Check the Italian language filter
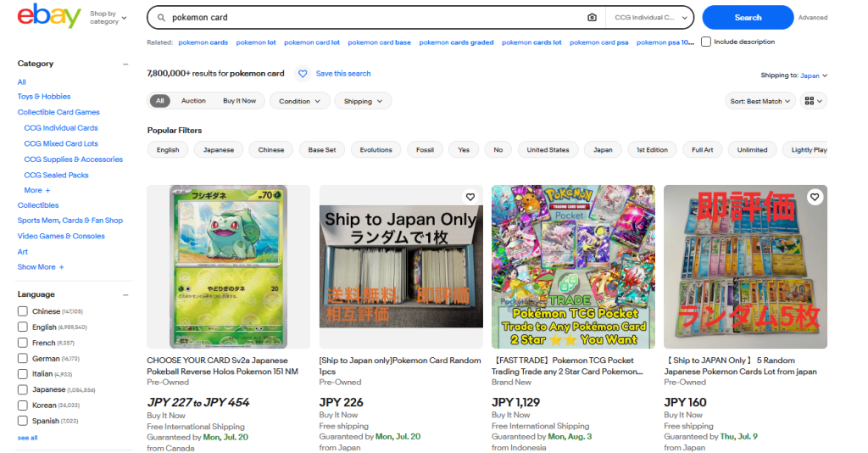 tap(23, 374)
